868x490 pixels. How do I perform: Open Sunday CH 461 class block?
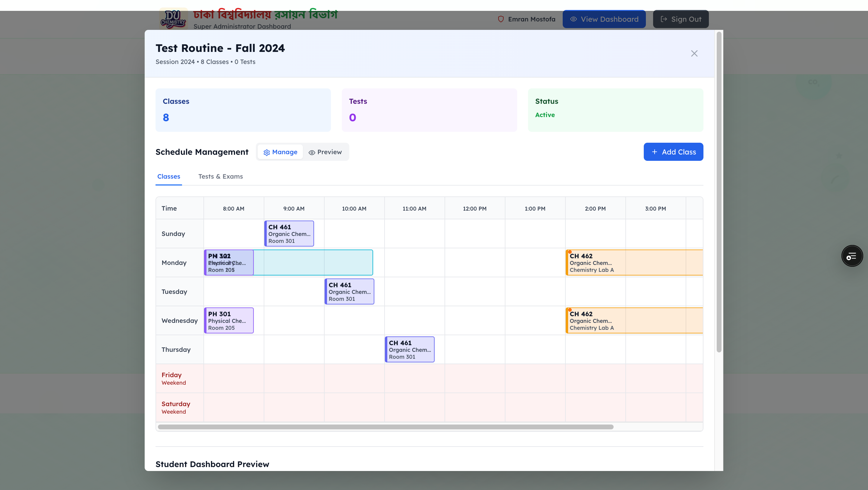click(x=289, y=234)
